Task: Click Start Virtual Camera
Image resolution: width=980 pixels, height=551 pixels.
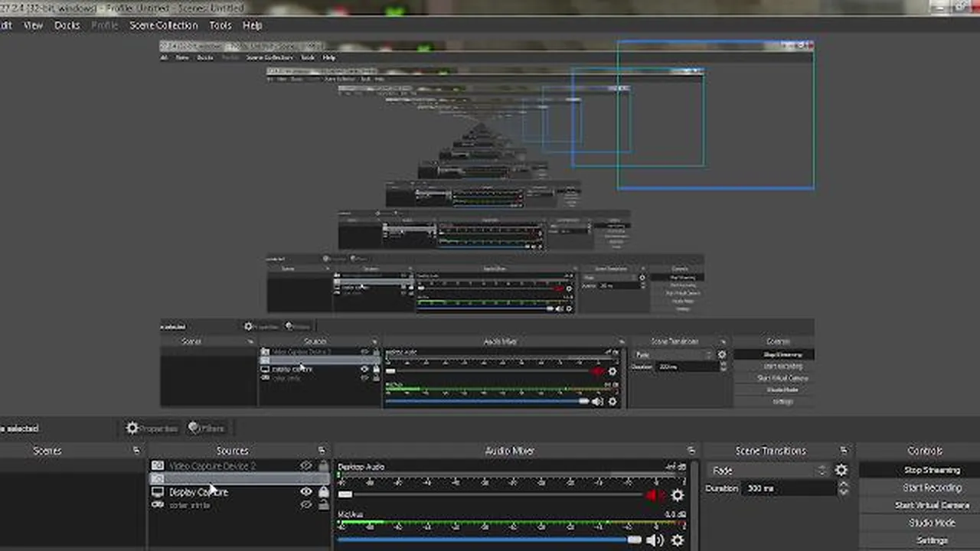Action: coord(931,505)
